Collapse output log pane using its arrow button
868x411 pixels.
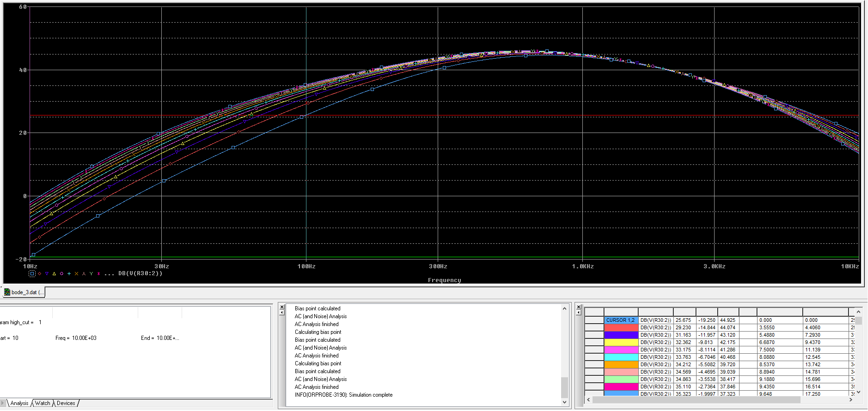pyautogui.click(x=282, y=313)
